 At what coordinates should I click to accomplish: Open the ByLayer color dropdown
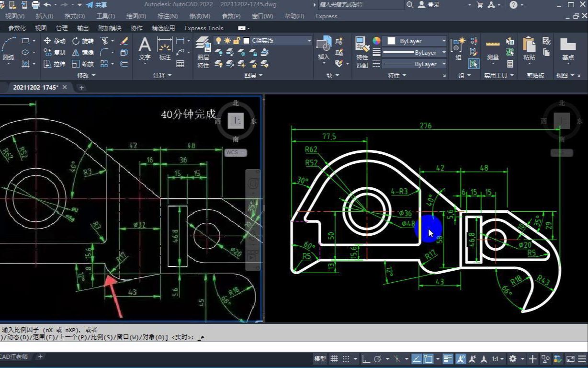click(x=417, y=41)
